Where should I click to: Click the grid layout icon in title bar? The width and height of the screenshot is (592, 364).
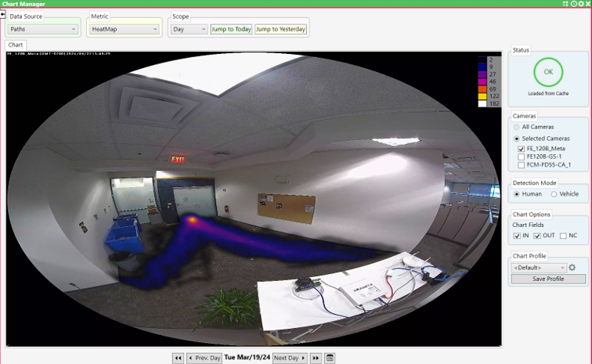(x=565, y=4)
